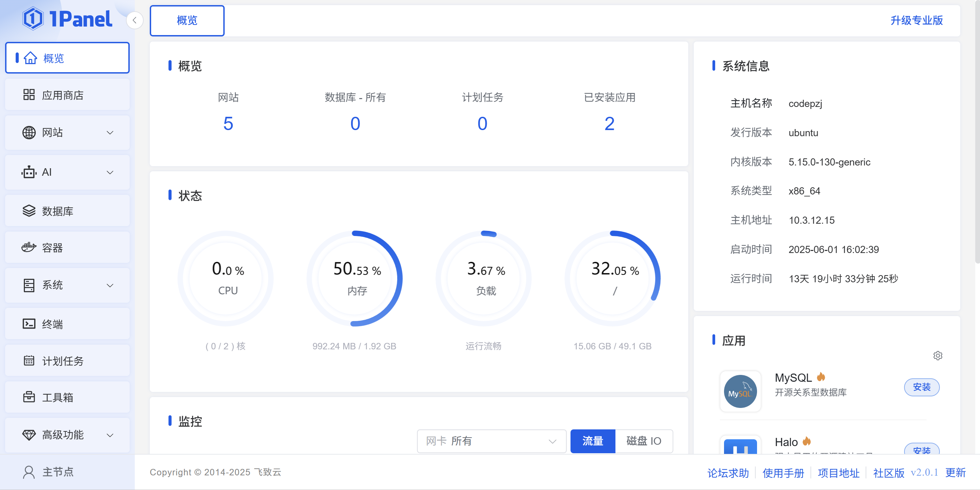Click the robot icon for AI

(29, 172)
